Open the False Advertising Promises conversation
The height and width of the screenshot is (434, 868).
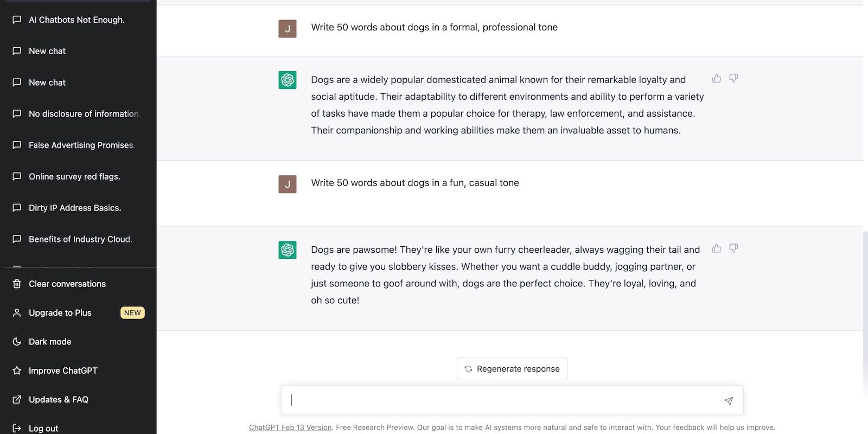point(82,145)
